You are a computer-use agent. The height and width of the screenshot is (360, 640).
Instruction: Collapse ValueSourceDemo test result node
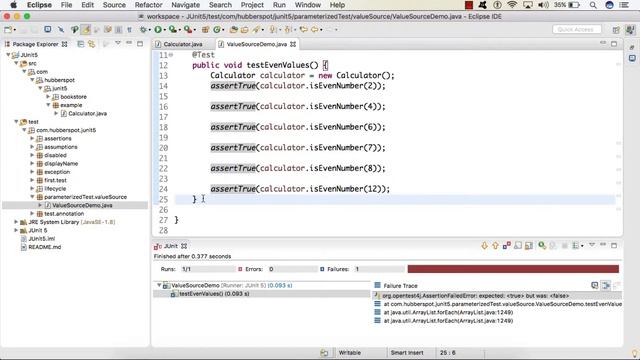(x=159, y=285)
